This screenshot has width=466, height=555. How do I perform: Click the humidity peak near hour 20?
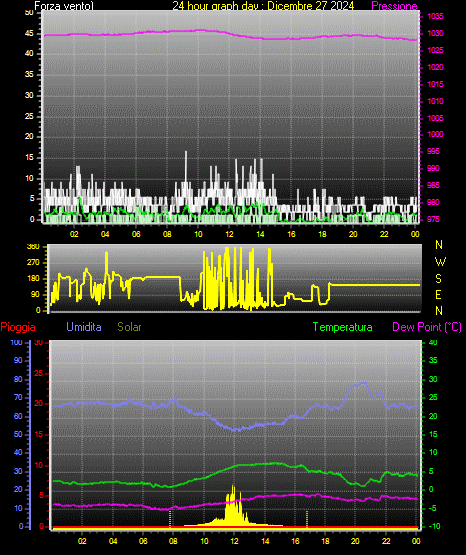(364, 383)
